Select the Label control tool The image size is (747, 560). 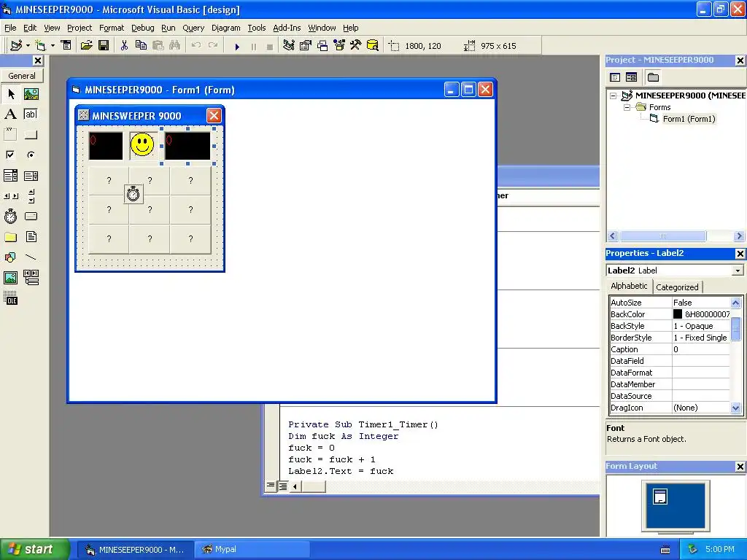(x=10, y=114)
